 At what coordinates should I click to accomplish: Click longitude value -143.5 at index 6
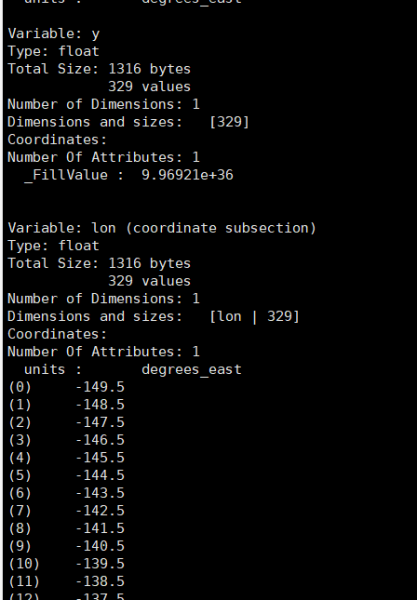click(x=100, y=493)
